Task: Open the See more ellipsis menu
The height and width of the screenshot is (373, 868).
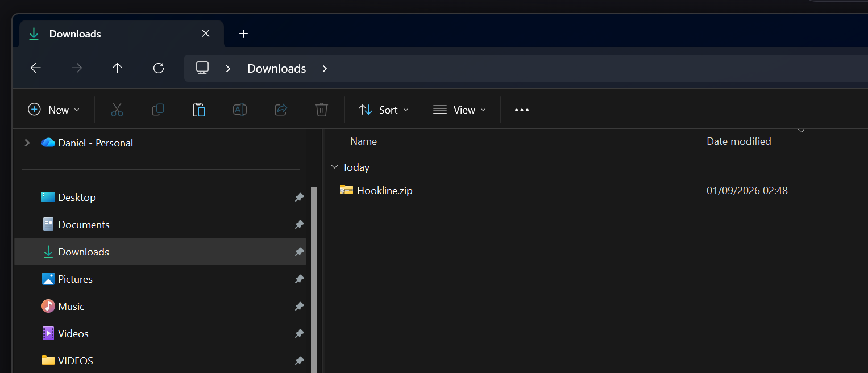Action: point(522,110)
